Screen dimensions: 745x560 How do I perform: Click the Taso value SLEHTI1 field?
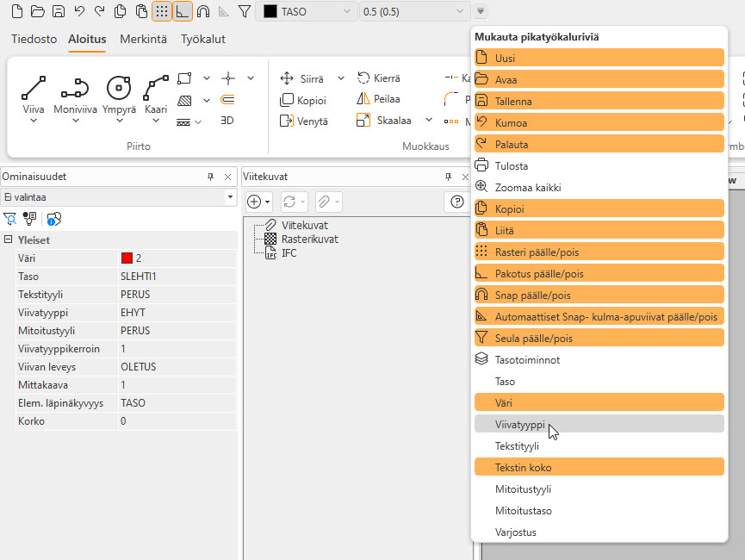[x=177, y=277]
